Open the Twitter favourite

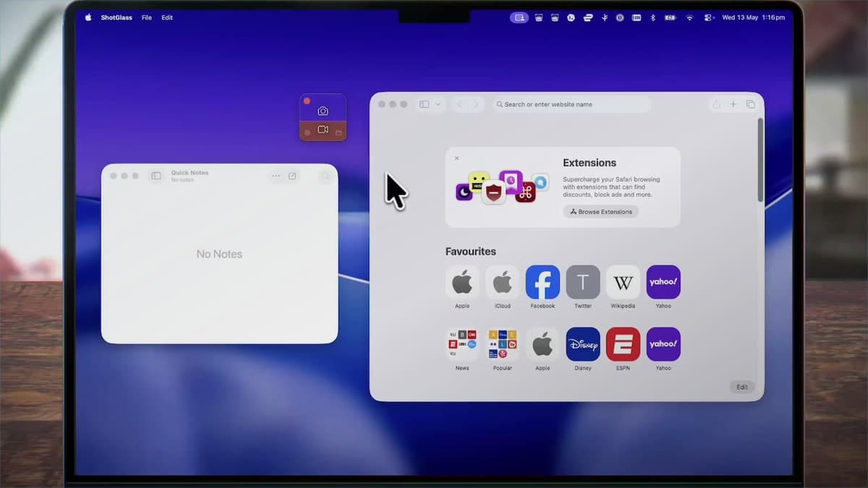(583, 282)
